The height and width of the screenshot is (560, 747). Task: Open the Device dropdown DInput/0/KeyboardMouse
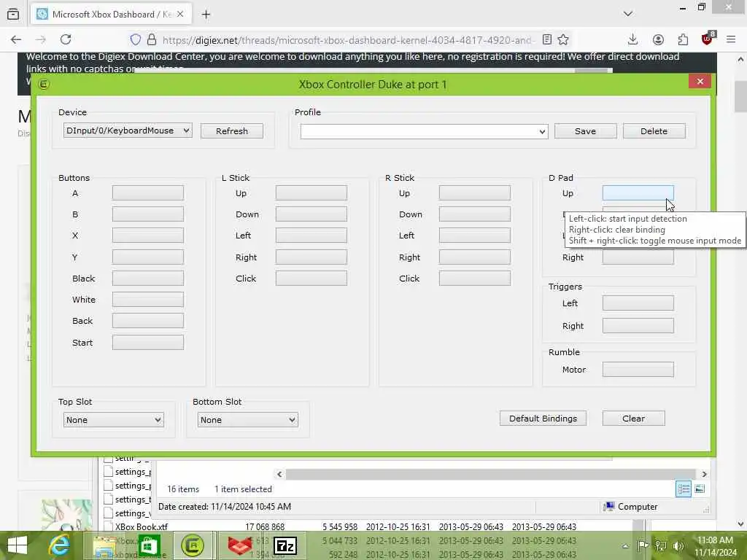[128, 131]
